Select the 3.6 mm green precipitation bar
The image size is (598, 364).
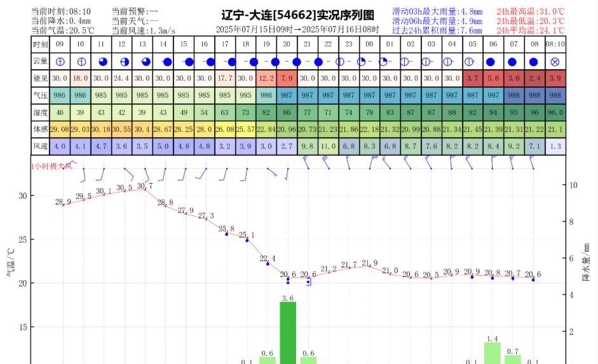(288, 333)
